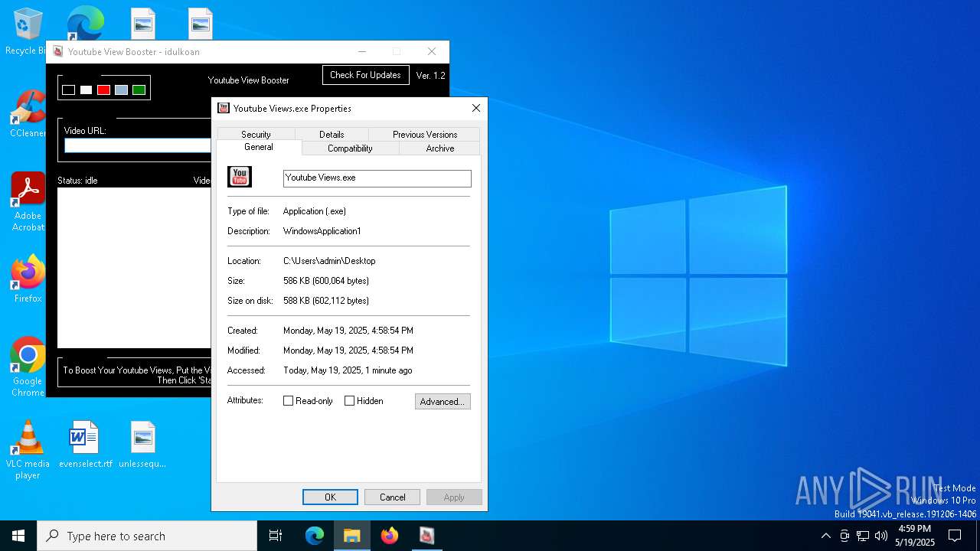The height and width of the screenshot is (551, 980).
Task: Show hidden system tray icons
Action: pyautogui.click(x=825, y=536)
